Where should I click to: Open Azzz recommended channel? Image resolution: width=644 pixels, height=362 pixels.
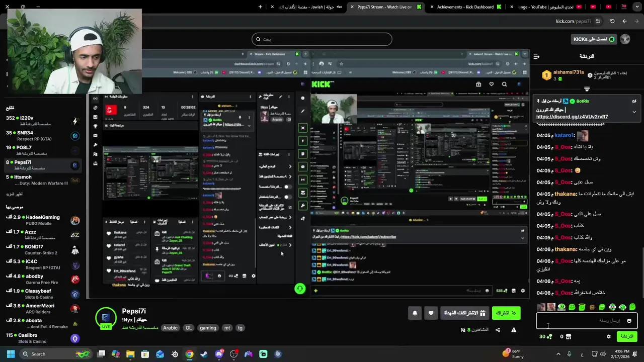tap(42, 235)
